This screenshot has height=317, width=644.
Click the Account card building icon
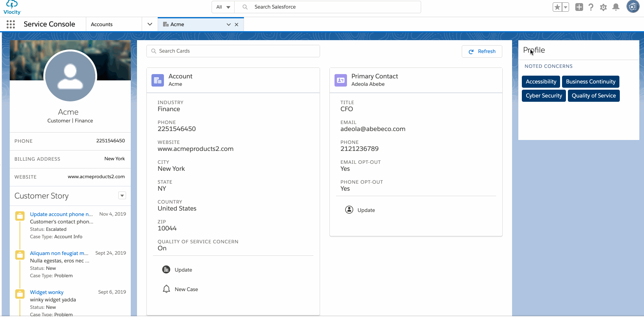pos(158,80)
